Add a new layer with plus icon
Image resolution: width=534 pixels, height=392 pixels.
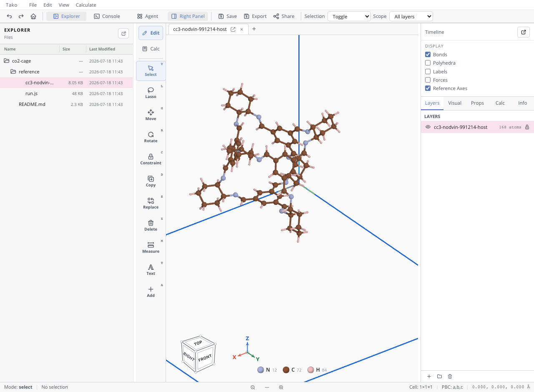click(429, 376)
